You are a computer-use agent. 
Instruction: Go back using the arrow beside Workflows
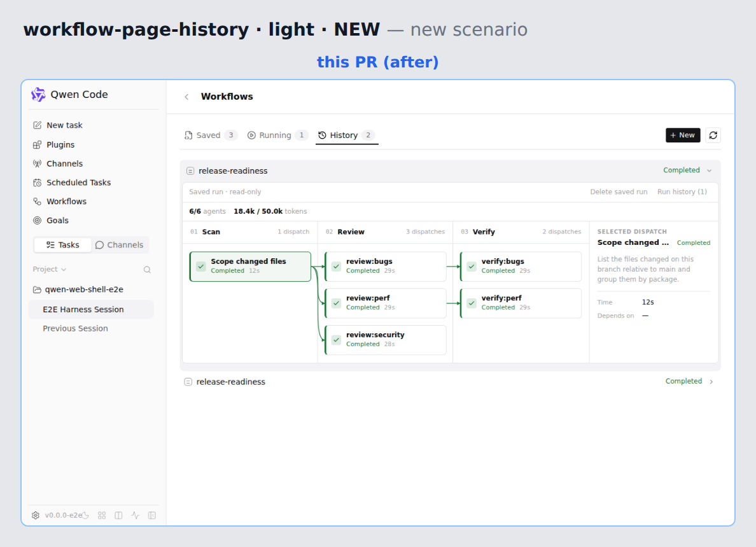click(186, 97)
